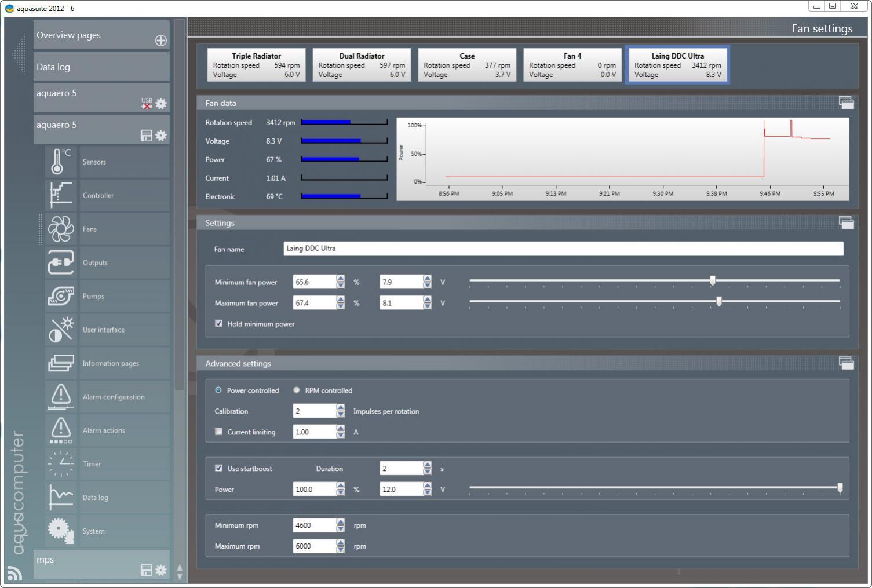
Task: Open the Data log graph icon in aquaero submenu
Action: (61, 498)
